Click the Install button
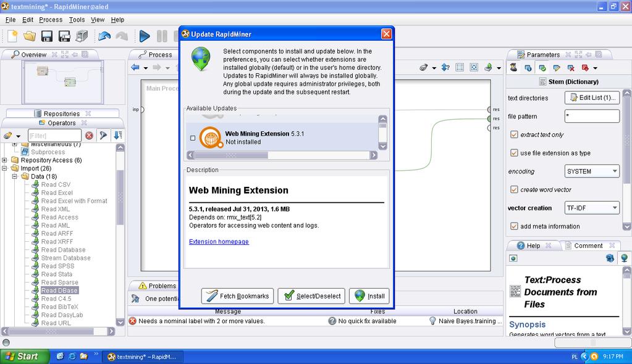Image resolution: width=632 pixels, height=364 pixels. point(369,296)
